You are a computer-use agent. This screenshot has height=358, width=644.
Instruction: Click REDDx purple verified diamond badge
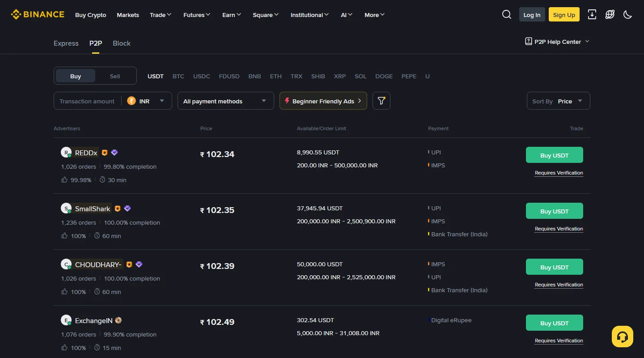114,153
